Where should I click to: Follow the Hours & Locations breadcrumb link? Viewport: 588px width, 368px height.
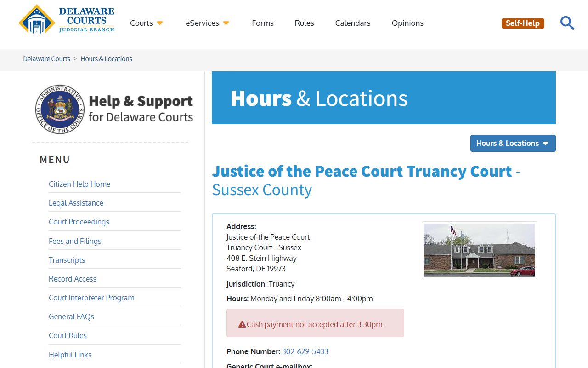[x=107, y=59]
